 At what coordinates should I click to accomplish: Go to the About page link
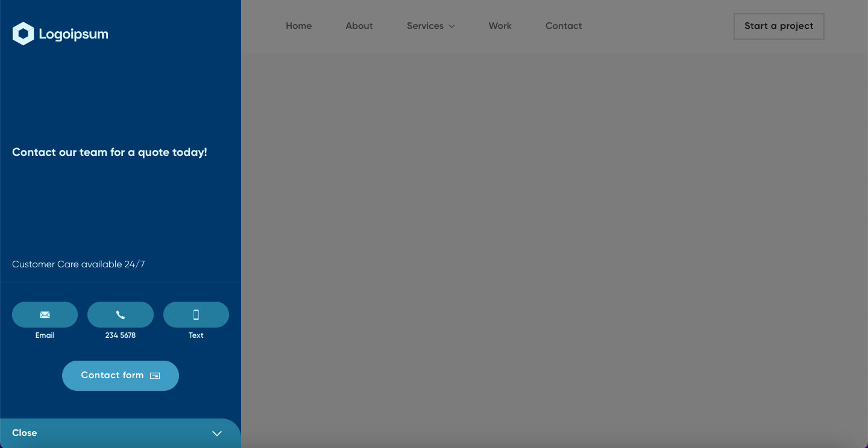pyautogui.click(x=359, y=26)
